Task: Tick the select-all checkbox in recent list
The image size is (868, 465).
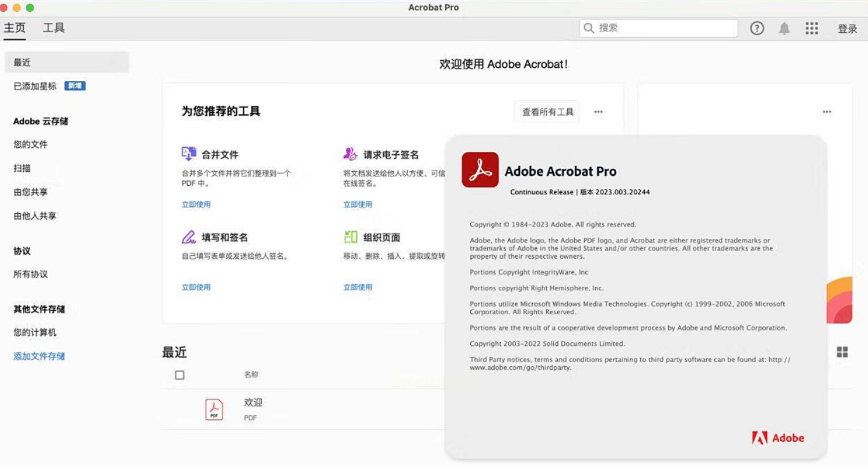Action: point(180,375)
